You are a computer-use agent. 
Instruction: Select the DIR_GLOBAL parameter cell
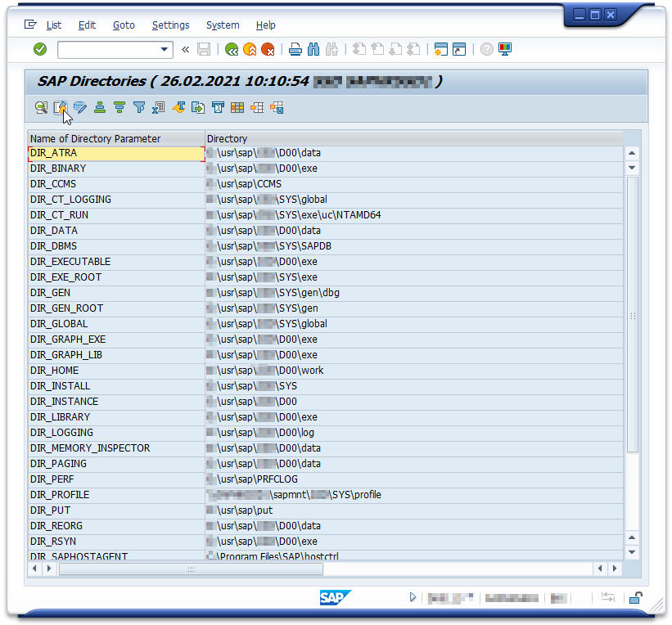coord(116,324)
